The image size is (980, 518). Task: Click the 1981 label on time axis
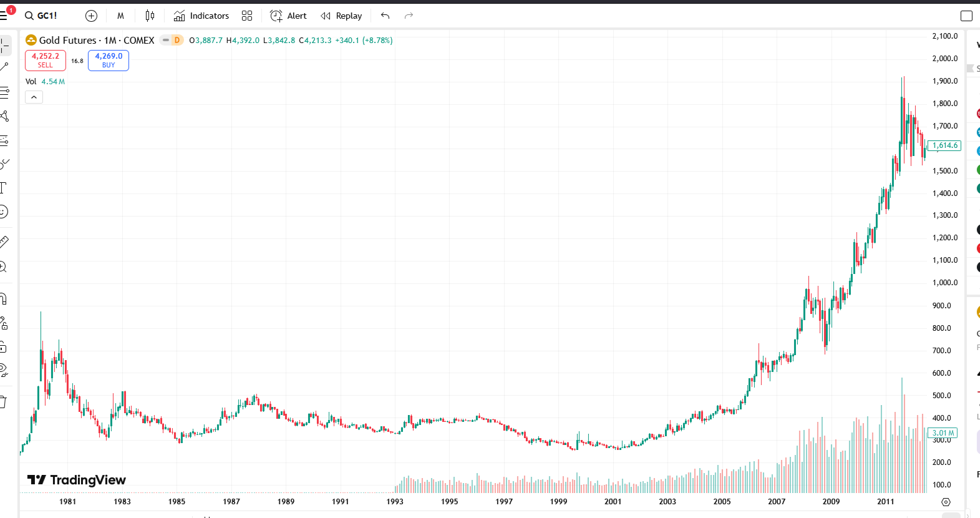67,502
